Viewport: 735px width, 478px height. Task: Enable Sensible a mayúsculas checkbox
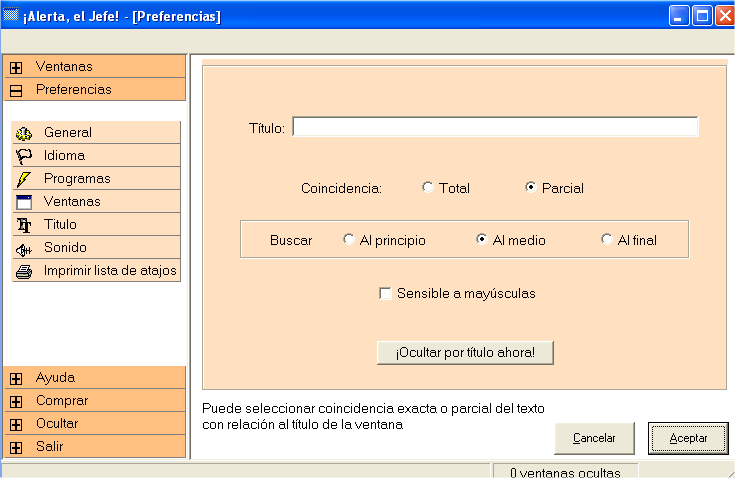click(x=385, y=294)
